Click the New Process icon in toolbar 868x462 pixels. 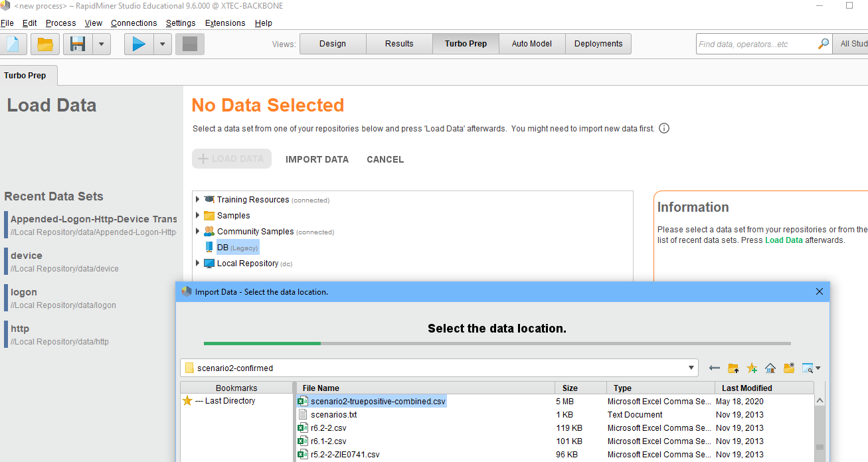(13, 44)
